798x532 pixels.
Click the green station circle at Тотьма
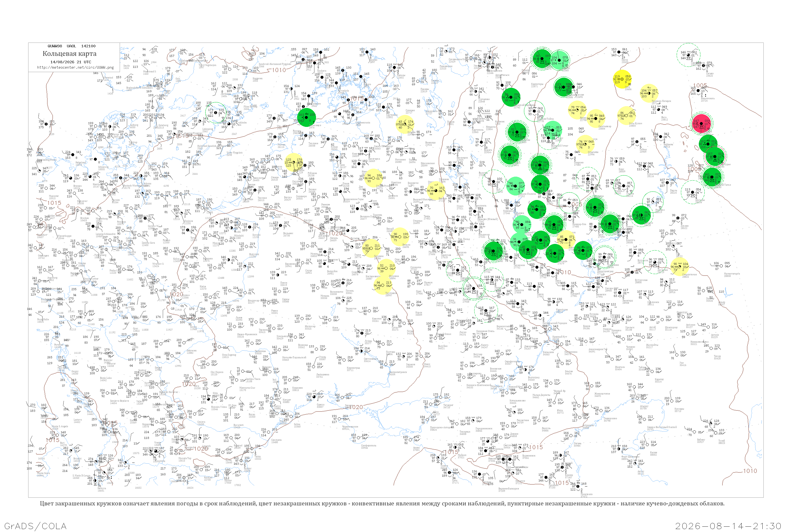[x=510, y=155]
